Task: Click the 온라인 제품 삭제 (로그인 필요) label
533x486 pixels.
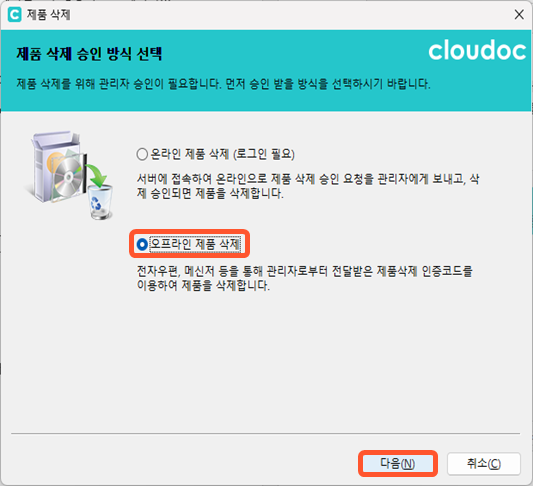Action: tap(222, 154)
